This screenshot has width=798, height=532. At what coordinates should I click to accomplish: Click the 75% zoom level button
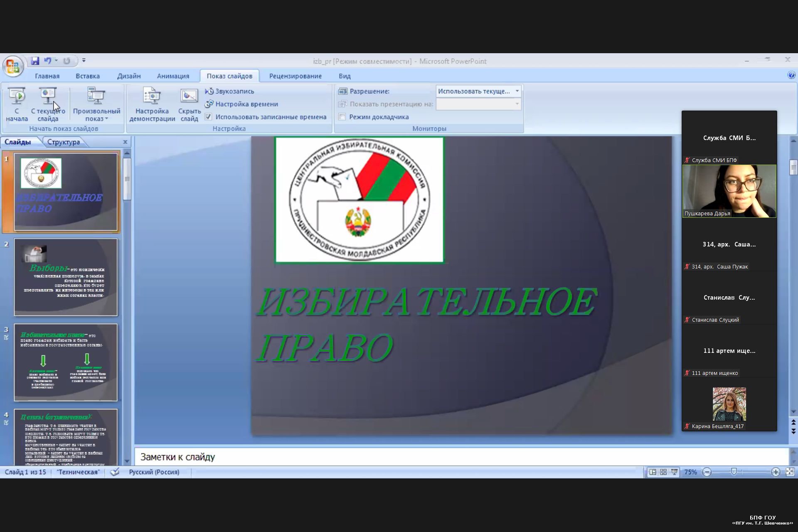[x=690, y=472]
